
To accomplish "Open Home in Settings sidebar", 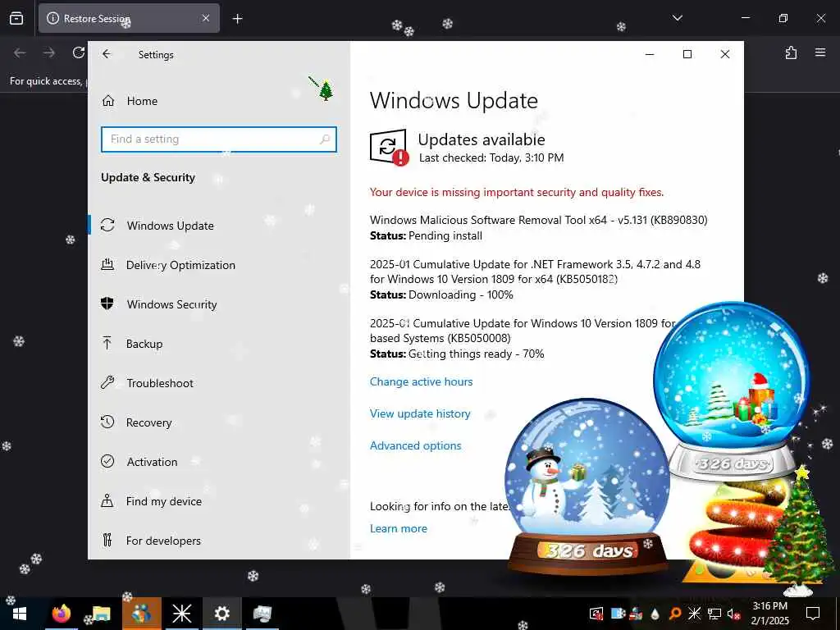I will point(142,101).
